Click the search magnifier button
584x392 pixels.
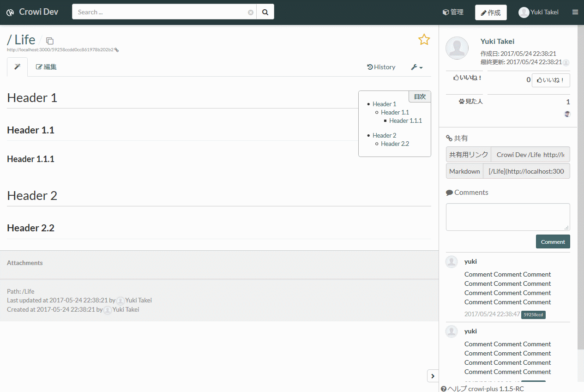coord(265,12)
